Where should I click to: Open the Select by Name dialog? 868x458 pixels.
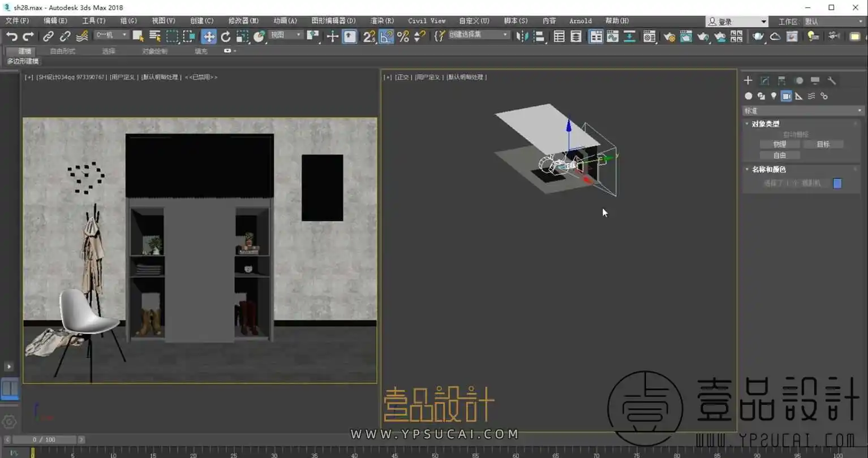tap(155, 36)
